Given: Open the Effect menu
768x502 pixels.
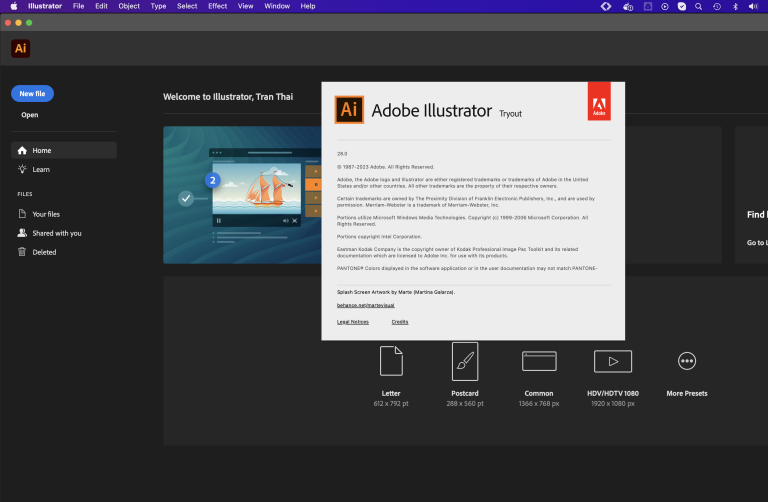Looking at the screenshot, I should (217, 6).
